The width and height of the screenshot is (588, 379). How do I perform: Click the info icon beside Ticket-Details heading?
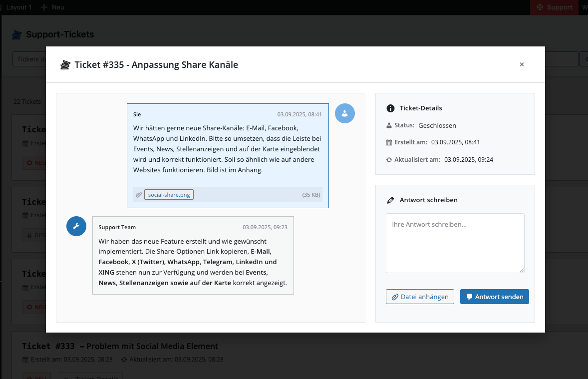(x=390, y=108)
